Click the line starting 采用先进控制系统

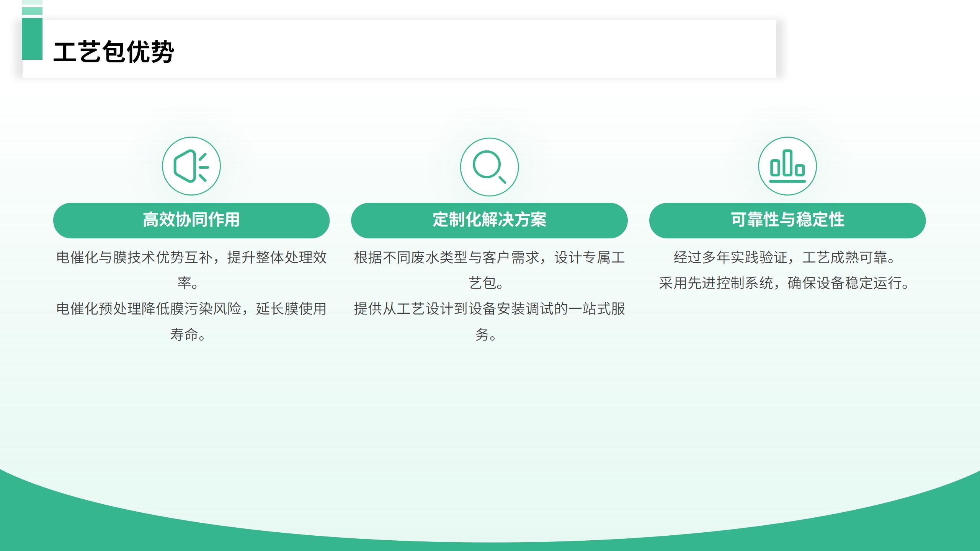[784, 283]
